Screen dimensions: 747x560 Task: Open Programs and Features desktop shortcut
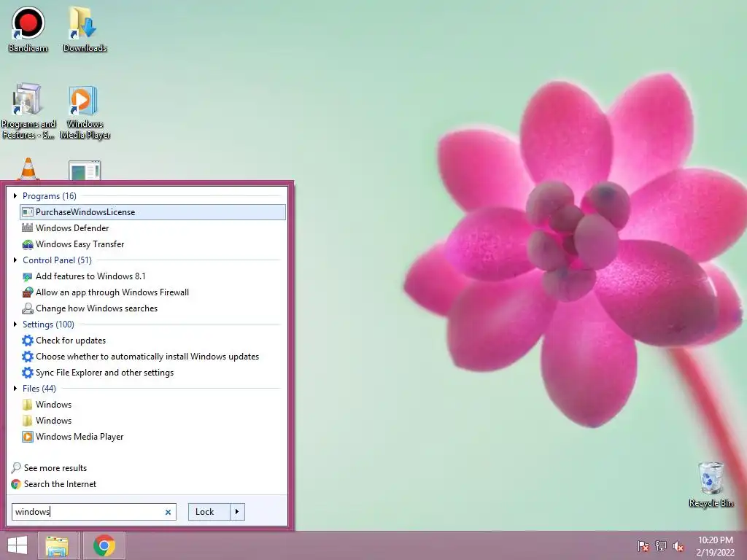28,111
